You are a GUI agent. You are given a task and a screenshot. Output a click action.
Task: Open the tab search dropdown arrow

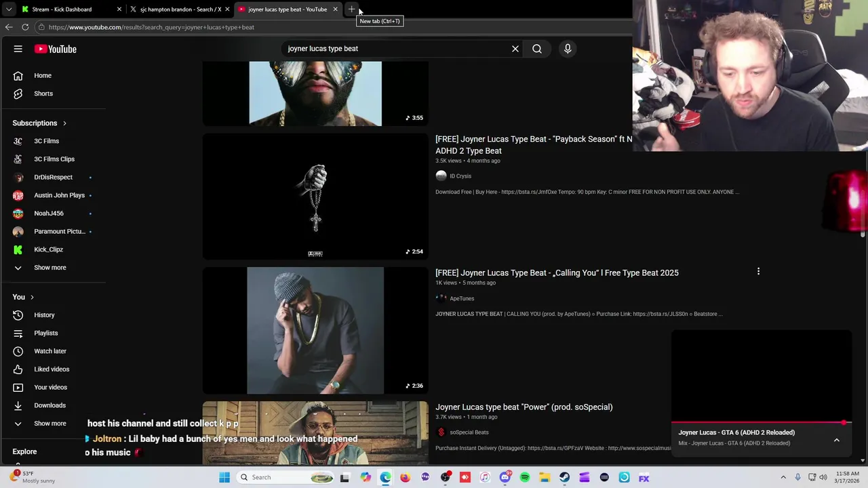coord(9,9)
